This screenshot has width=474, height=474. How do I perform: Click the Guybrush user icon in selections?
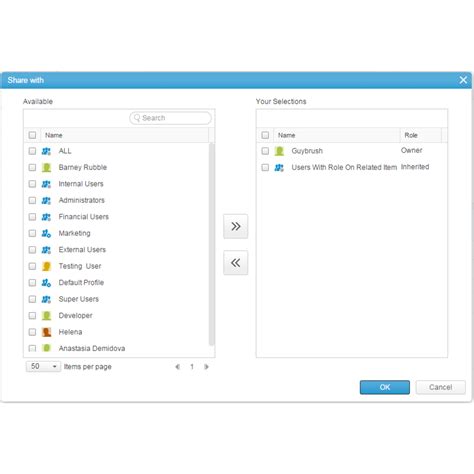tap(279, 151)
